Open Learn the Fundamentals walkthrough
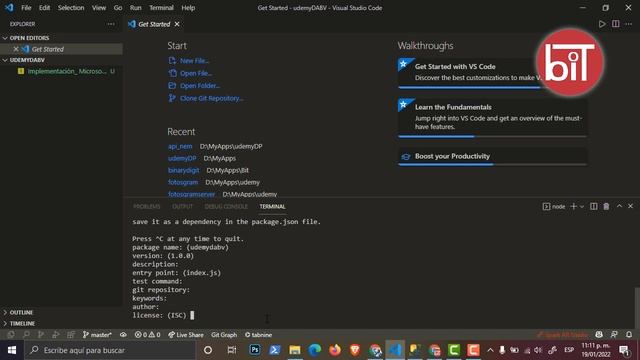The image size is (640, 360). pos(493,117)
